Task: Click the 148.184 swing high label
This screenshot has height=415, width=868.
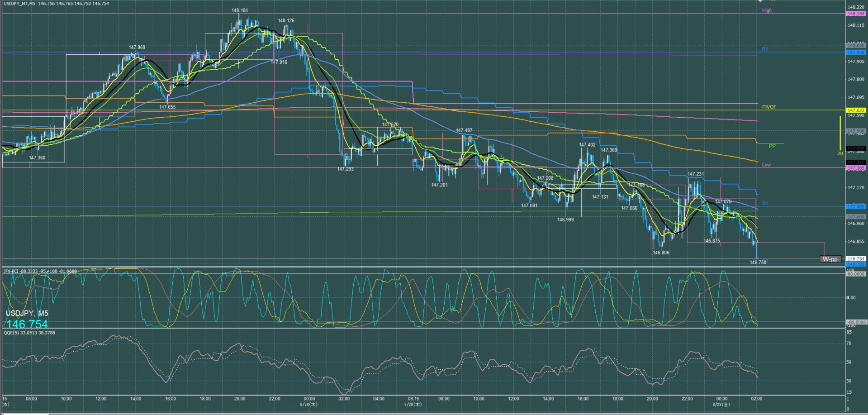Action: 239,10
